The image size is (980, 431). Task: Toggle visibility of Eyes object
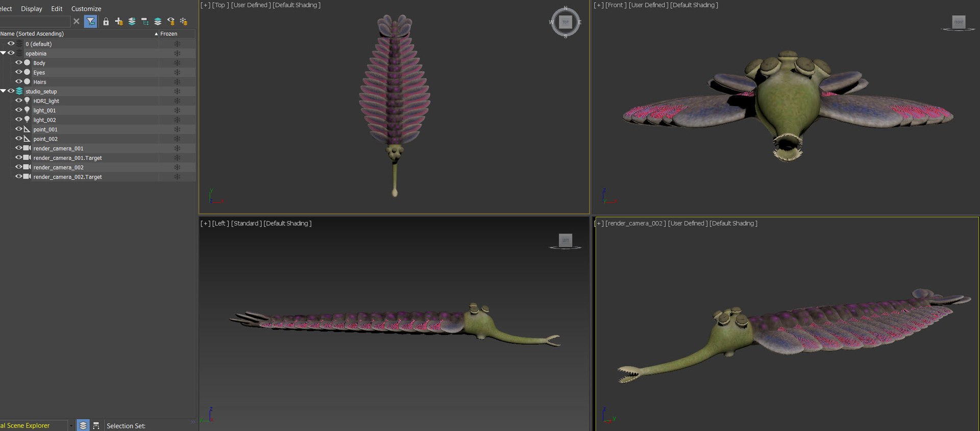pyautogui.click(x=18, y=72)
